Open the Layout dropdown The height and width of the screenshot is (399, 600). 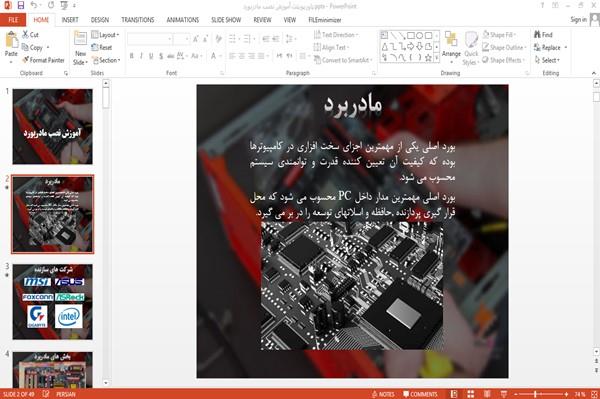click(x=106, y=35)
